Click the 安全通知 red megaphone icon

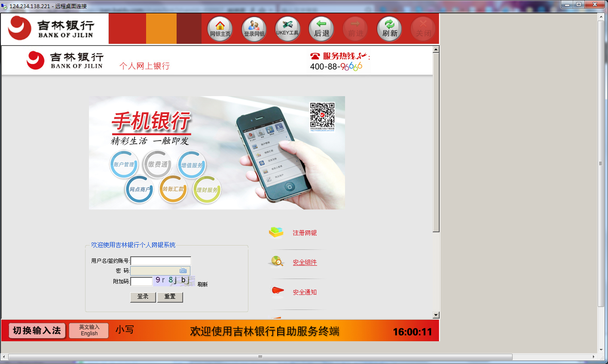(278, 291)
